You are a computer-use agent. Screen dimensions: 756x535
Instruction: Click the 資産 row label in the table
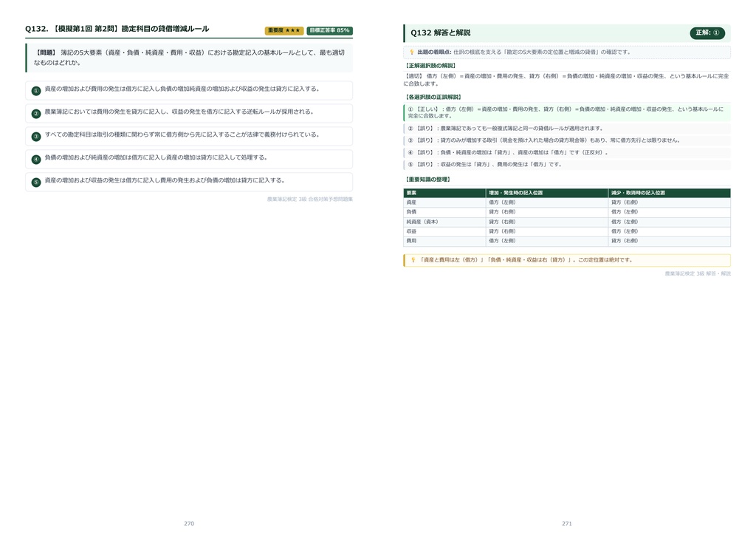[411, 202]
